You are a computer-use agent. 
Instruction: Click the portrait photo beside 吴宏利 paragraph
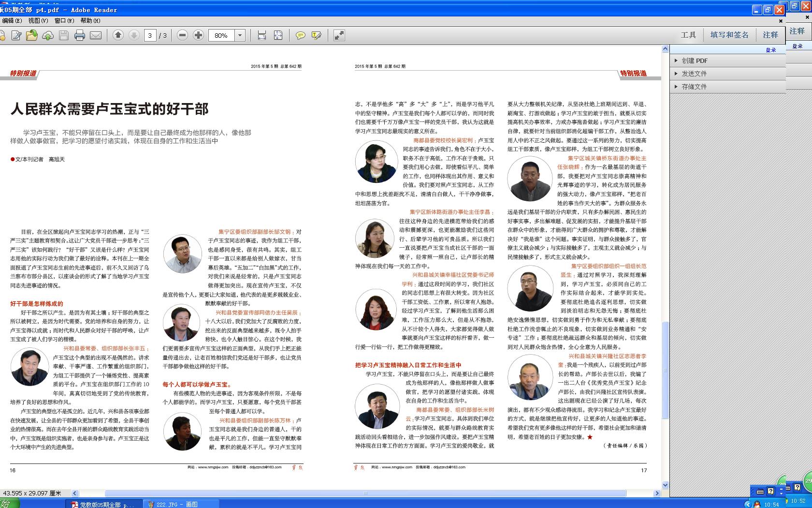coord(377,162)
